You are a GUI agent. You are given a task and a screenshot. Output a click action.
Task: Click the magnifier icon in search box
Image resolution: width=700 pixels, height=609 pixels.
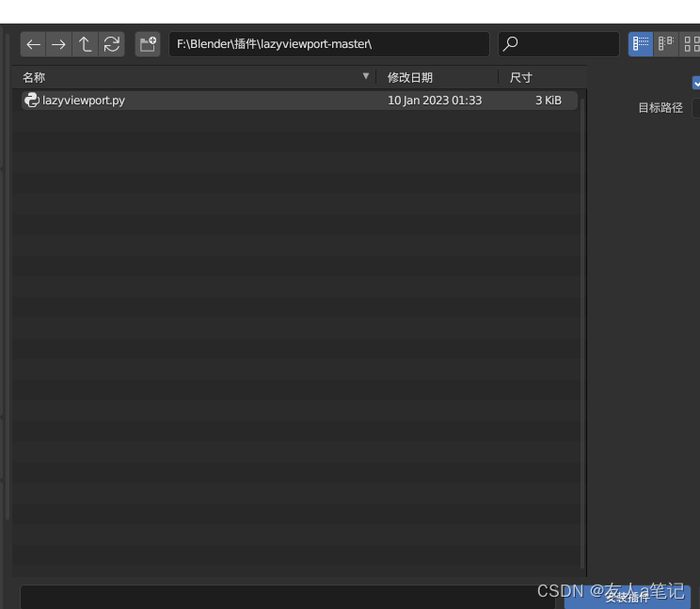511,44
